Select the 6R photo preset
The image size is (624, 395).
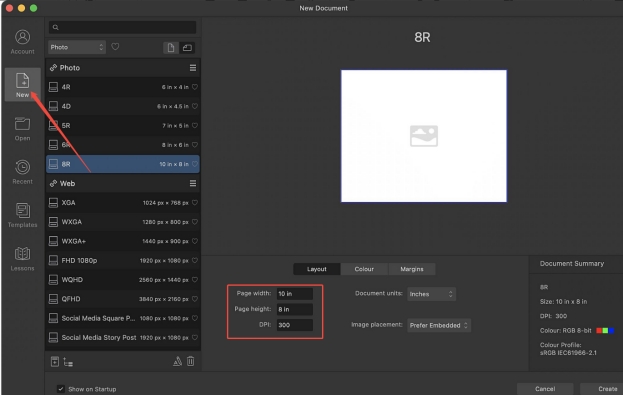coord(123,145)
